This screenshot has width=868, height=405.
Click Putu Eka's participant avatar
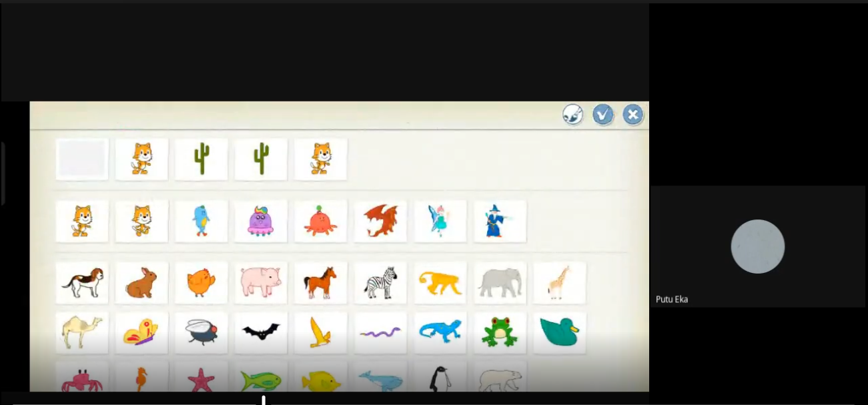tap(757, 246)
